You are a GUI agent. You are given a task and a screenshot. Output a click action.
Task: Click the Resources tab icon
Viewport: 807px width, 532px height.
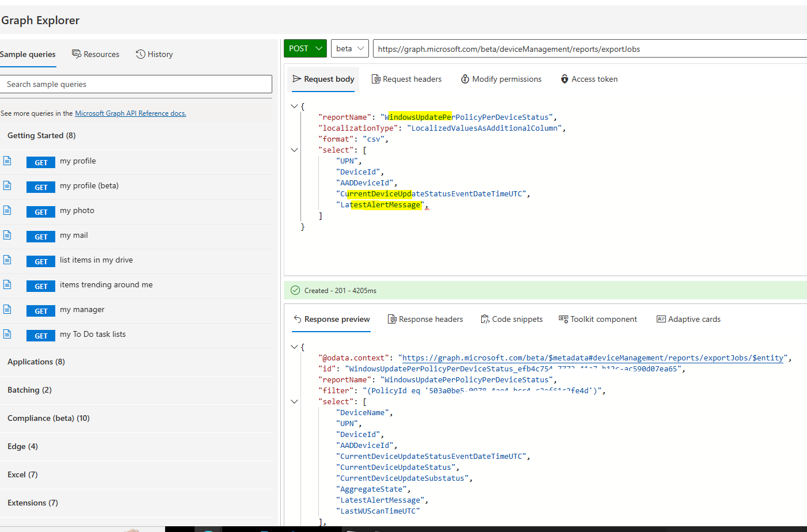click(x=77, y=54)
